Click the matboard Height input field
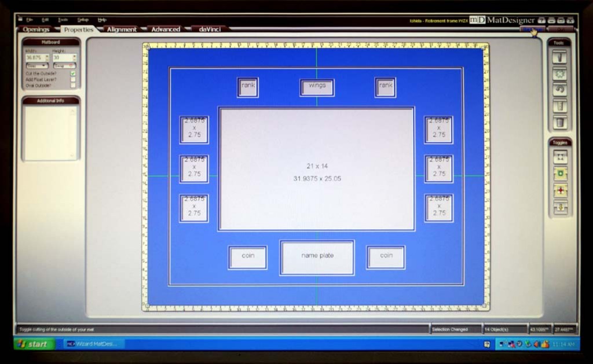 point(61,58)
